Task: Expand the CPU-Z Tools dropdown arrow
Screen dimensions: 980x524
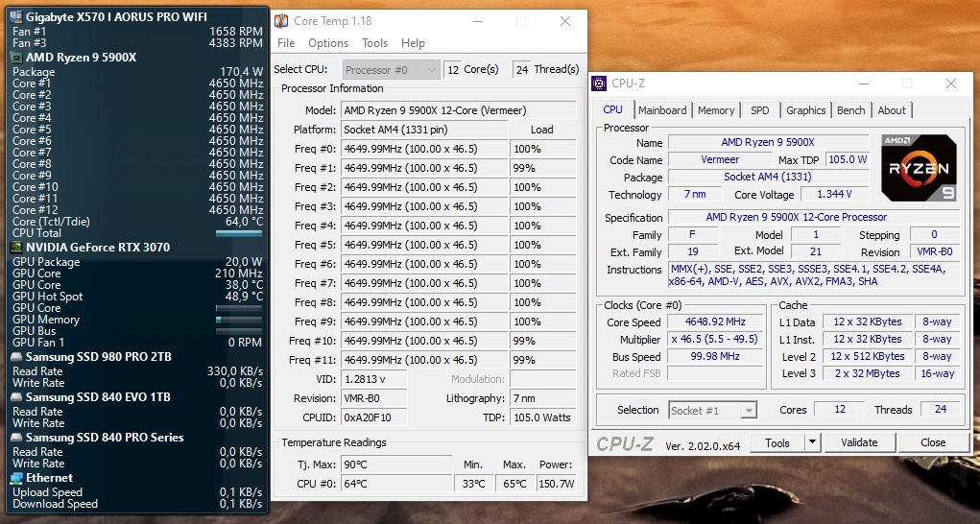Action: [812, 442]
